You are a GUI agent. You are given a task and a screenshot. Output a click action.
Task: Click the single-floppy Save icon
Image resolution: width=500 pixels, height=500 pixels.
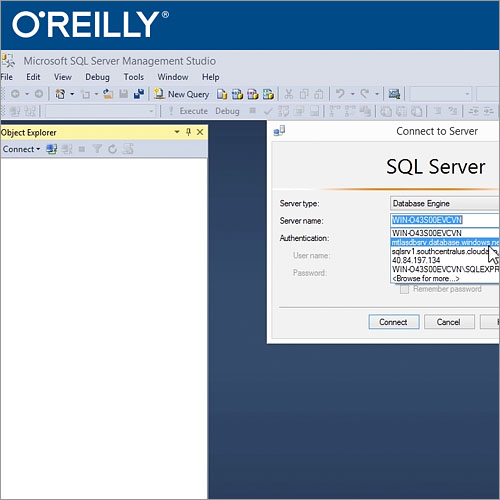coord(124,94)
